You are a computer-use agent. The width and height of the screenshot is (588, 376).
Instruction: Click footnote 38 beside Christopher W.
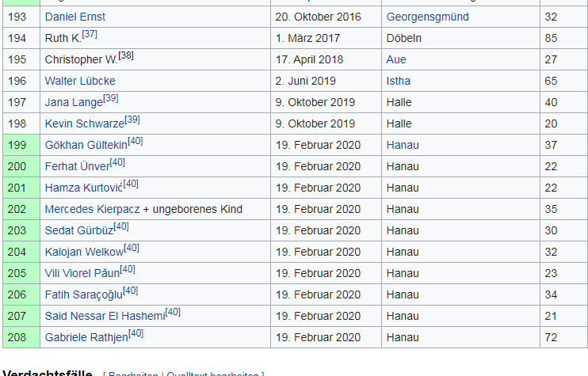coord(126,55)
